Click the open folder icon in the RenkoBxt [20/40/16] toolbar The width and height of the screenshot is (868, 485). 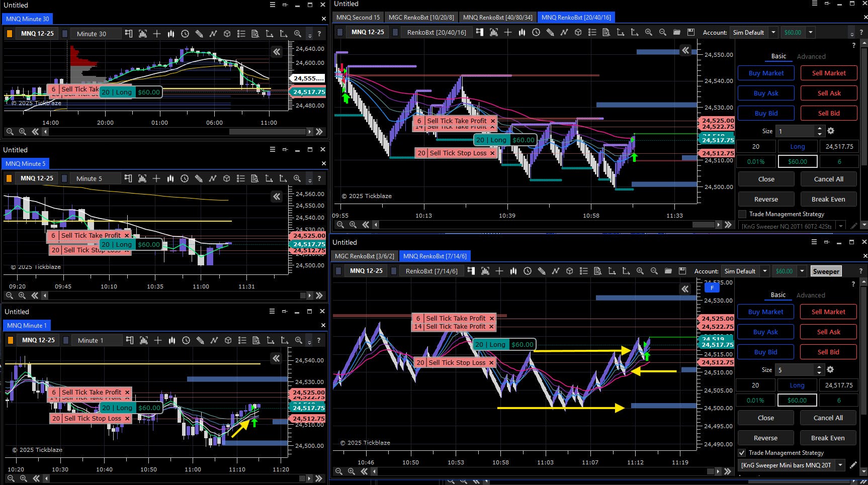point(677,32)
